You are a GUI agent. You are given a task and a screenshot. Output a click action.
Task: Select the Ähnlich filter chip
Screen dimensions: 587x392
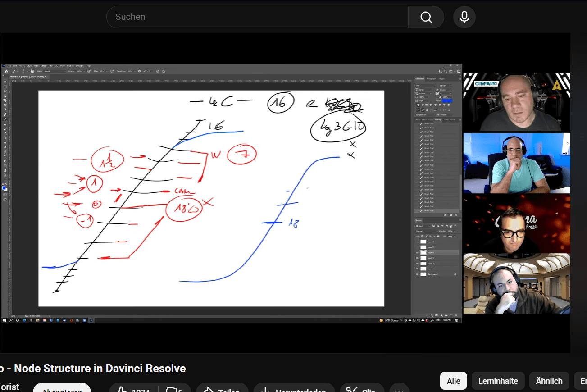point(549,381)
